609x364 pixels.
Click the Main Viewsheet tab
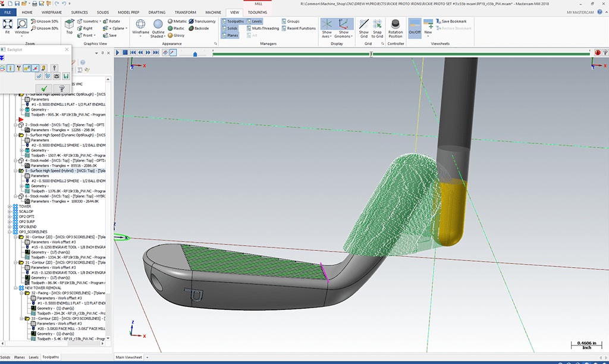[128, 357]
